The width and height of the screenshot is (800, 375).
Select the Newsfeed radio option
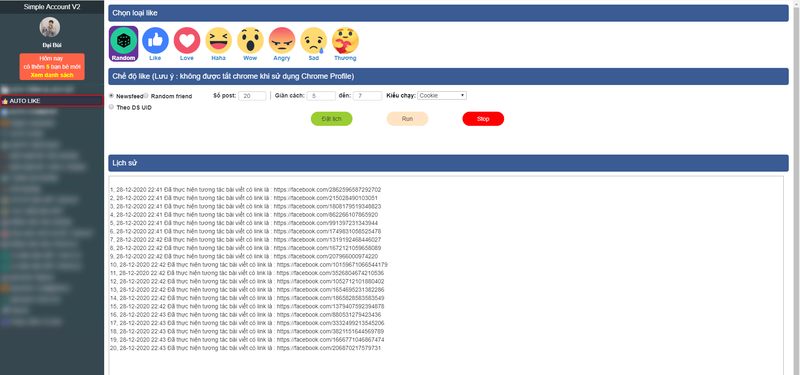pos(111,95)
